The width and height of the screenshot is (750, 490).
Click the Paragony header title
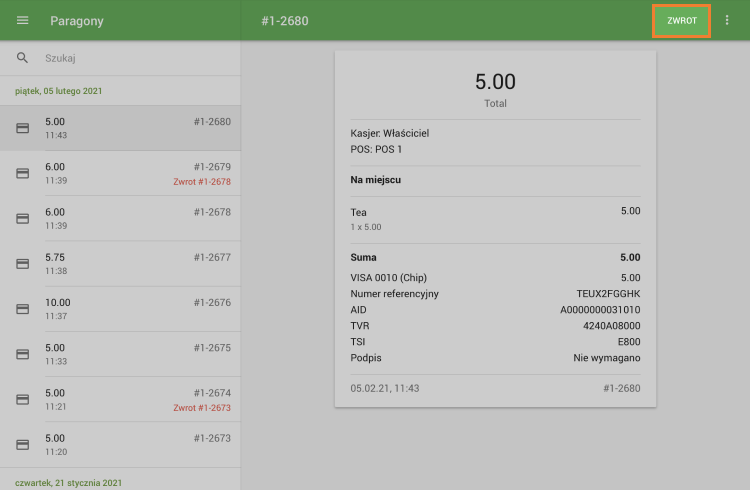(77, 21)
